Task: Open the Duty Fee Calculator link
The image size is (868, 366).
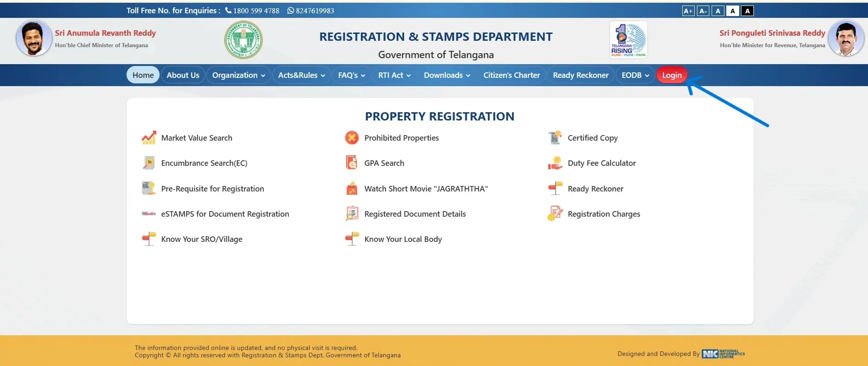Action: click(602, 163)
